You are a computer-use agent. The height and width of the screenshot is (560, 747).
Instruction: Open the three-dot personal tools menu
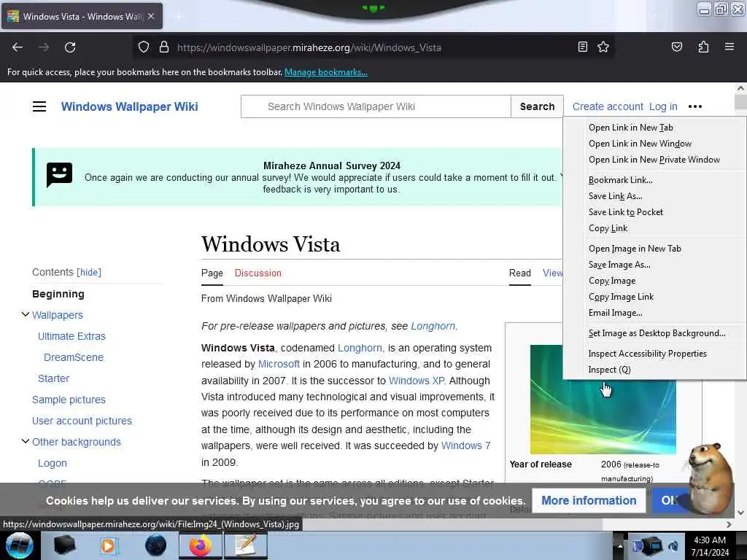pyautogui.click(x=695, y=106)
